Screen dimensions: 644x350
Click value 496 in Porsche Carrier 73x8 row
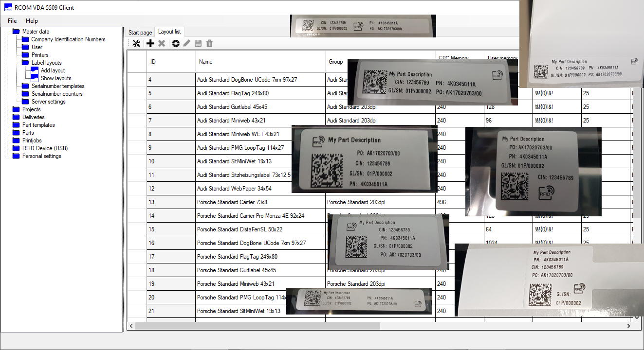[460, 202]
